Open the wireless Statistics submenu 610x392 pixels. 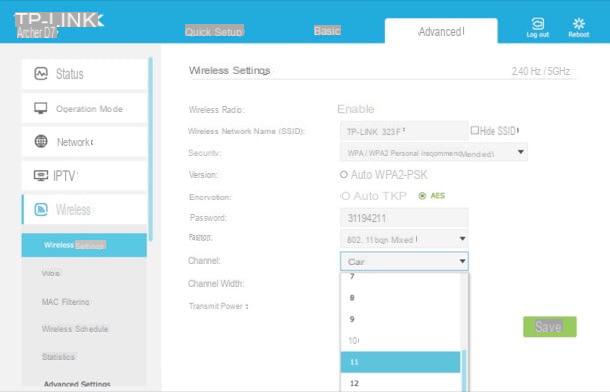tap(58, 357)
